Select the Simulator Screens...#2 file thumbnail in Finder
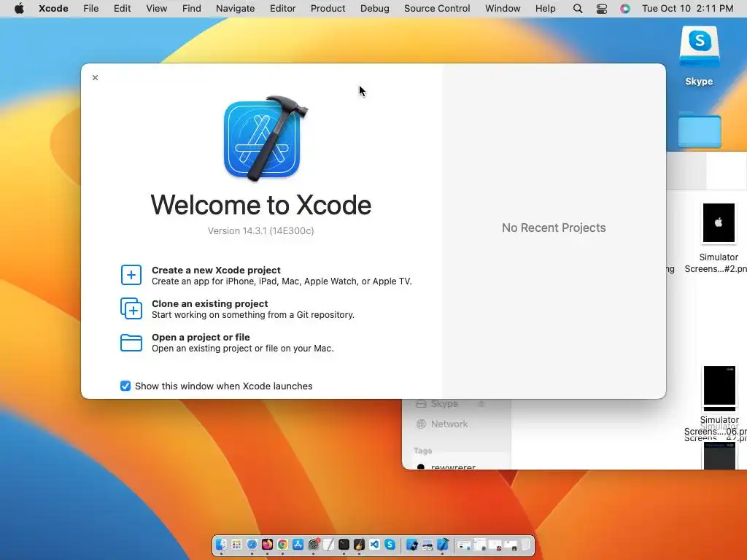This screenshot has width=747, height=560. click(719, 223)
